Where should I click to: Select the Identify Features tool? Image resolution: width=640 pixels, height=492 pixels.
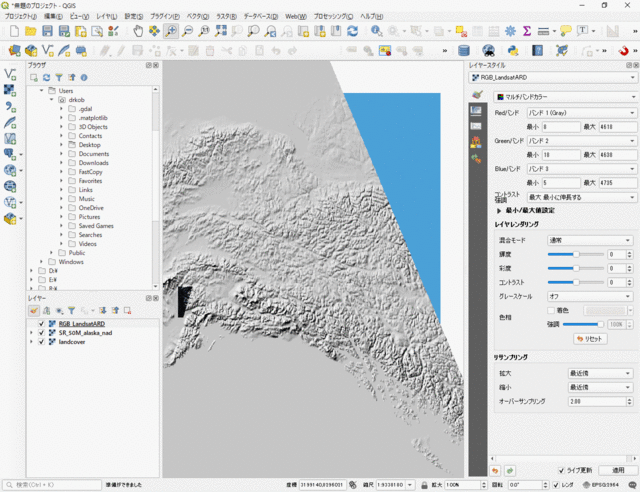pos(376,31)
